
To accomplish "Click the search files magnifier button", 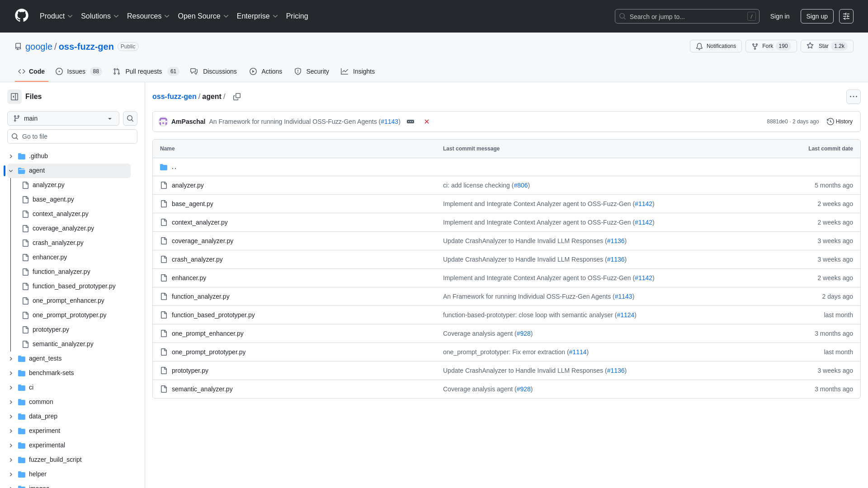I will click(x=130, y=118).
